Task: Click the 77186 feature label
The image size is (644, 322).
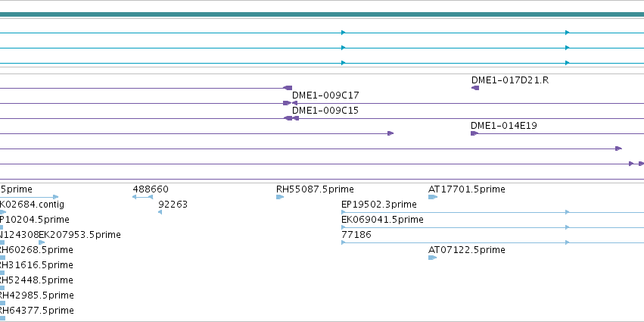Action: coord(356,235)
